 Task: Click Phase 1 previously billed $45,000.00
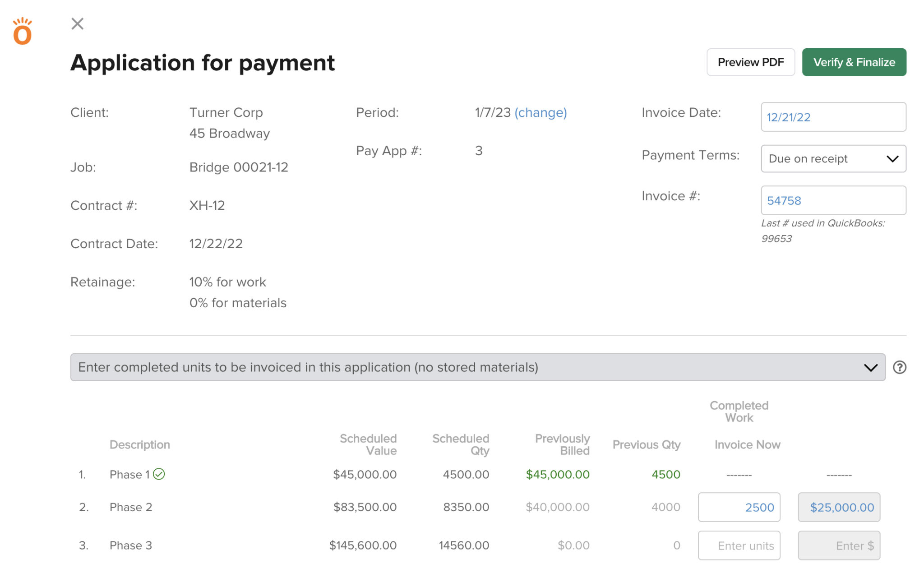pos(557,474)
